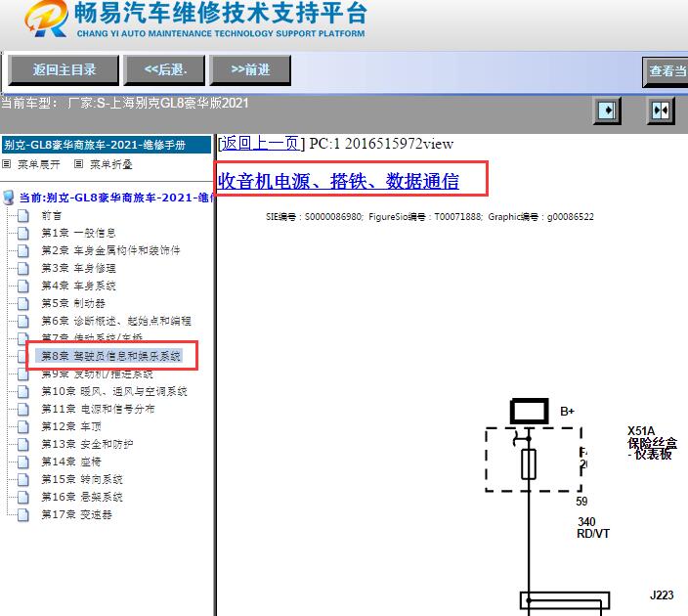Click the partially visible 查看当 button
The image size is (688, 616).
tap(666, 71)
